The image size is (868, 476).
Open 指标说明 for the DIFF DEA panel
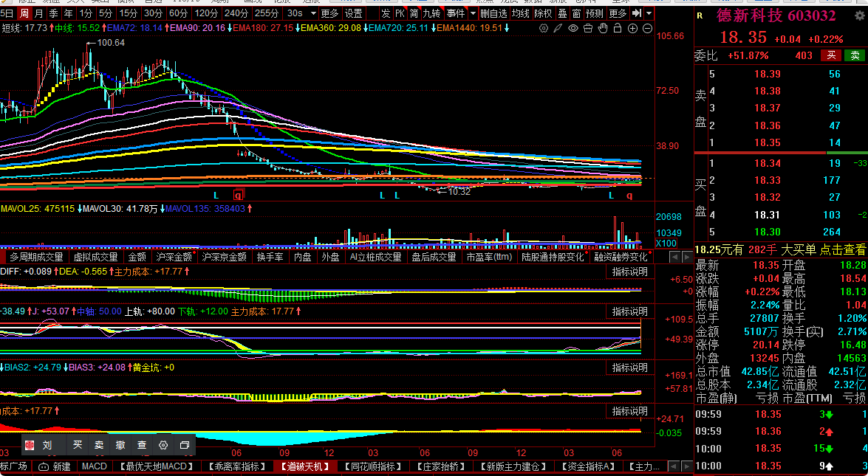(x=630, y=272)
